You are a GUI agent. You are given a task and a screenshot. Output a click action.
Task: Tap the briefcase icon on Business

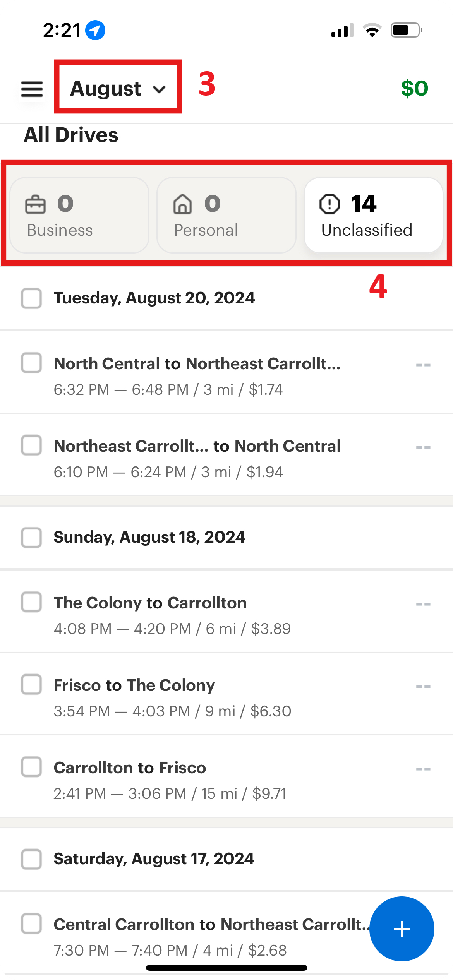pos(35,204)
